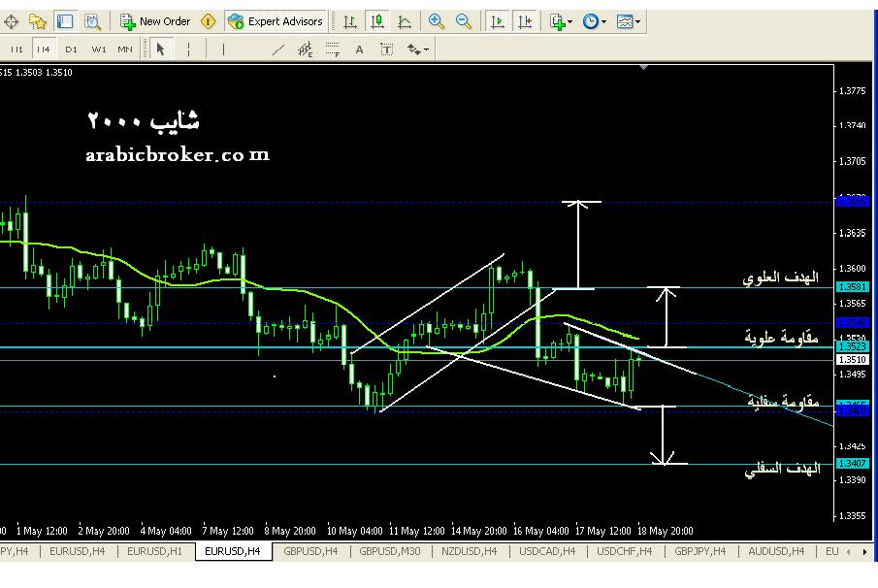Click the الهدف السفلي chart label
The width and height of the screenshot is (878, 588).
[x=782, y=468]
